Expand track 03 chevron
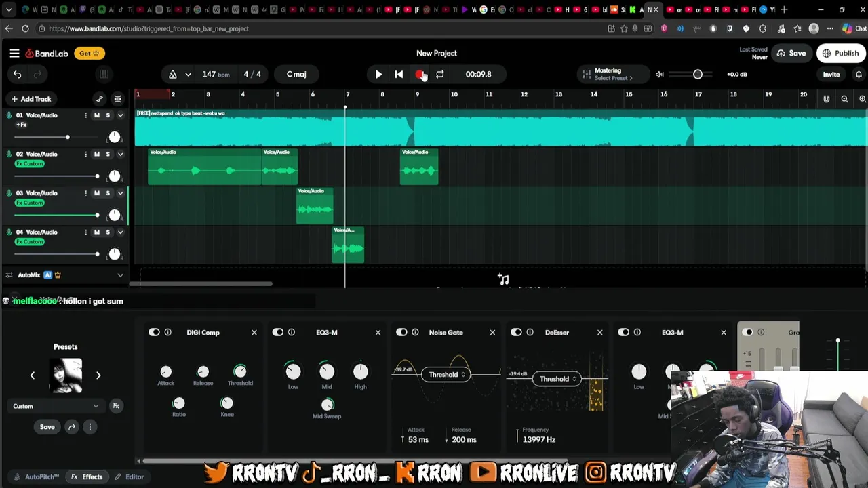Image resolution: width=868 pixels, height=488 pixels. (120, 193)
